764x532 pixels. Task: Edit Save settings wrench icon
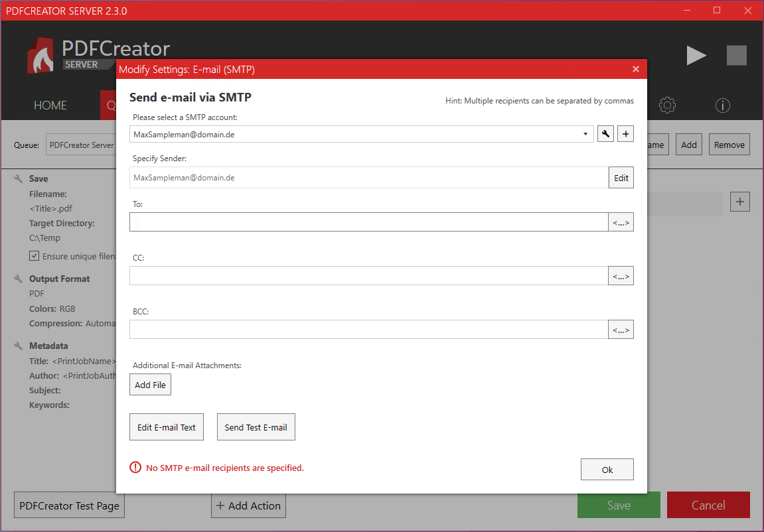[18, 178]
